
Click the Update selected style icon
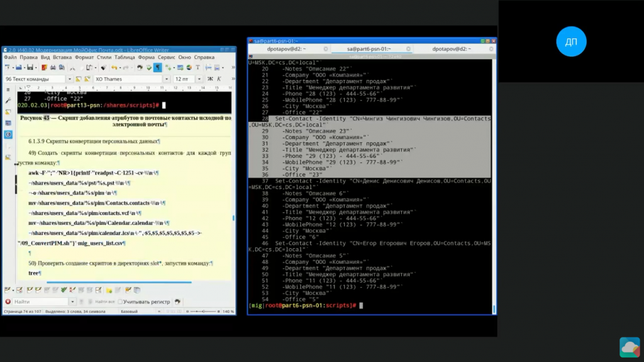click(x=78, y=79)
